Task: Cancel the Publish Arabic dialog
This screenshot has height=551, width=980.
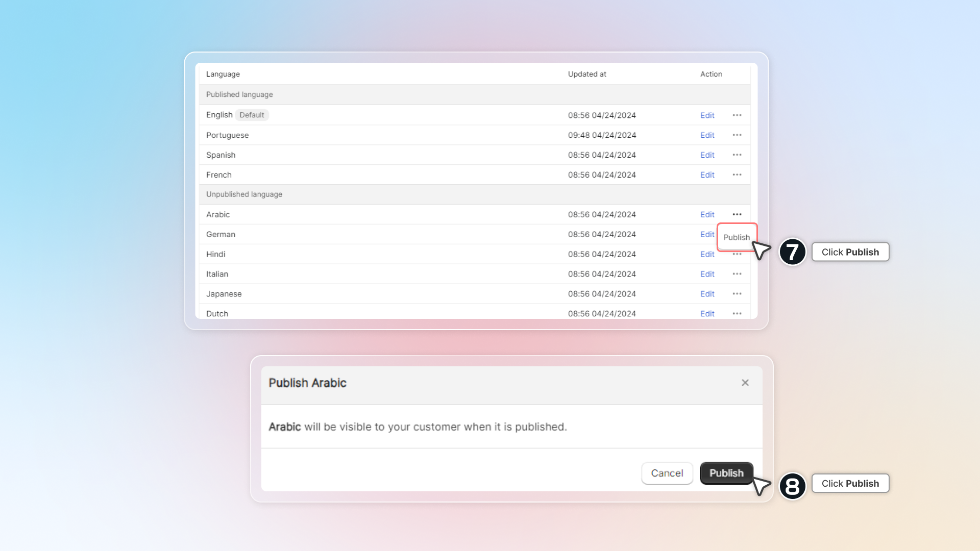Action: [667, 473]
